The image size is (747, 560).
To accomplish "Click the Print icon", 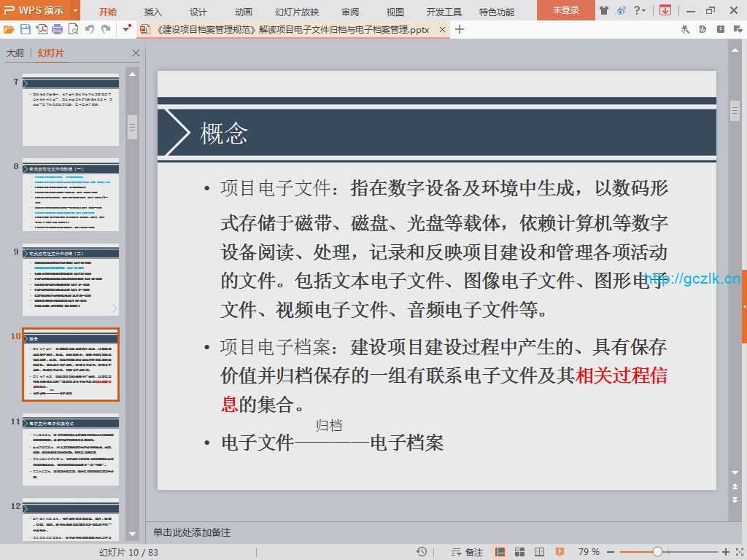I will point(57,29).
